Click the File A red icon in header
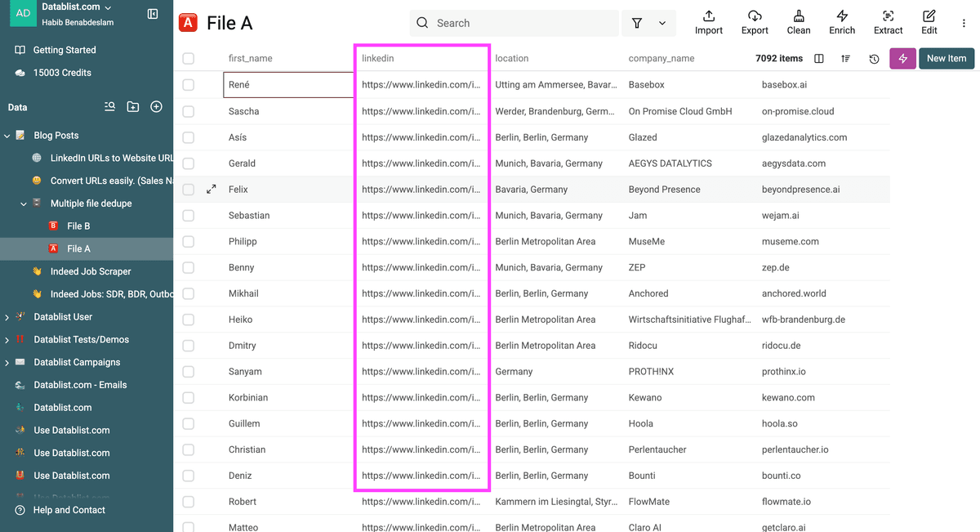 188,23
